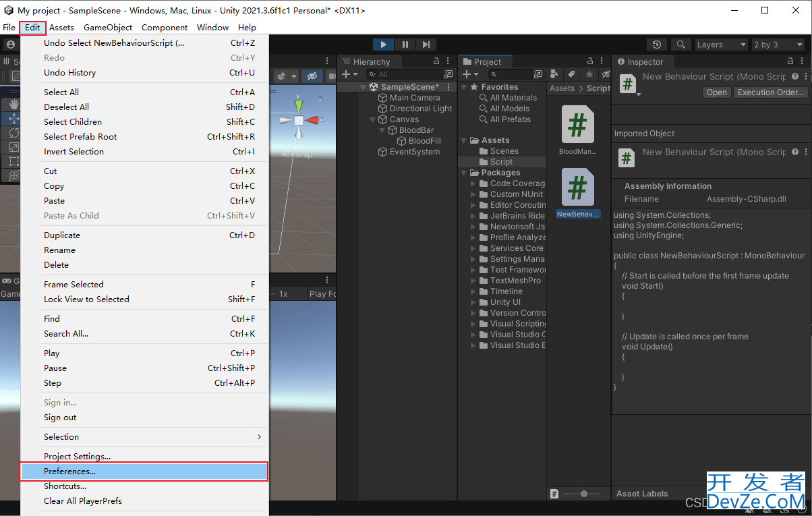Open Scene effects dropdown arrow

click(293, 76)
